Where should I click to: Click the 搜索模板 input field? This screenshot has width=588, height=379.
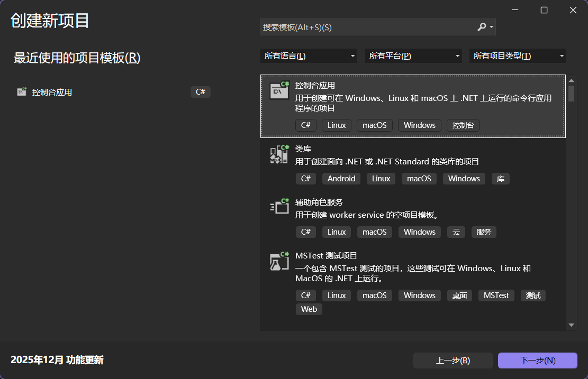[365, 27]
